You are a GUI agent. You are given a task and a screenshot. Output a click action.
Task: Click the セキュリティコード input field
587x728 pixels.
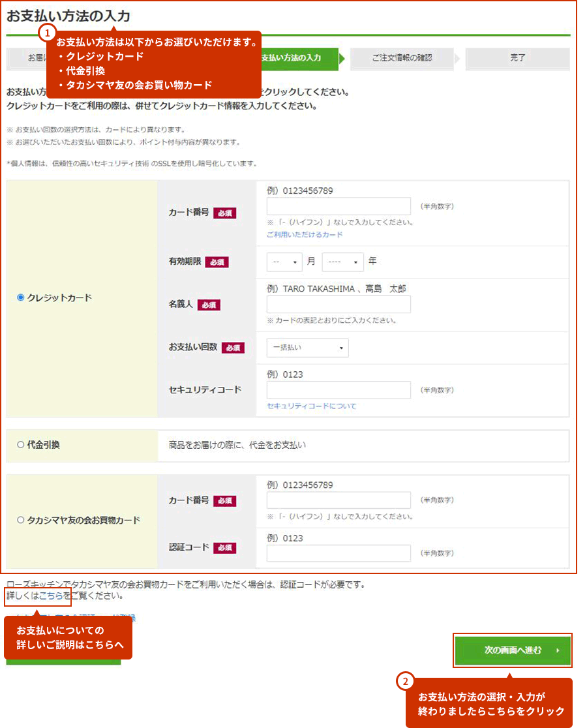339,390
